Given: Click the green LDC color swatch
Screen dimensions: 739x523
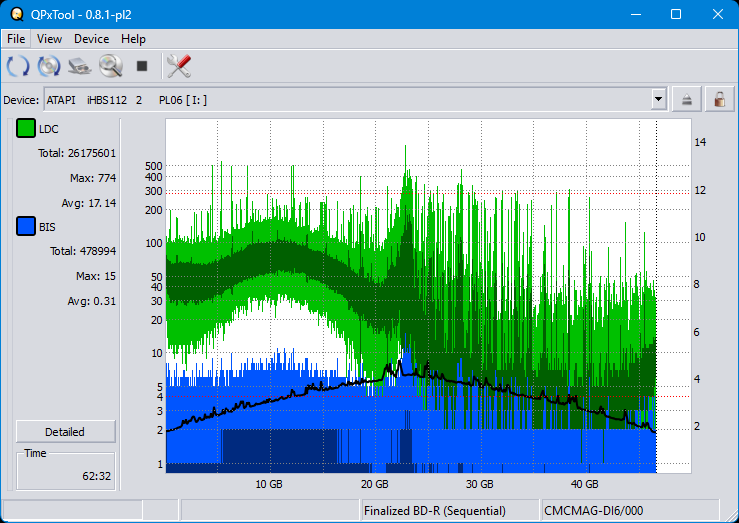Looking at the screenshot, I should pyautogui.click(x=26, y=129).
